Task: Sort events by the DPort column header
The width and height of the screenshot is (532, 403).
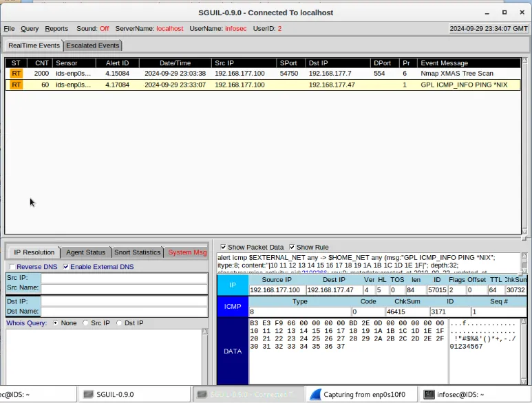Action: coord(385,63)
